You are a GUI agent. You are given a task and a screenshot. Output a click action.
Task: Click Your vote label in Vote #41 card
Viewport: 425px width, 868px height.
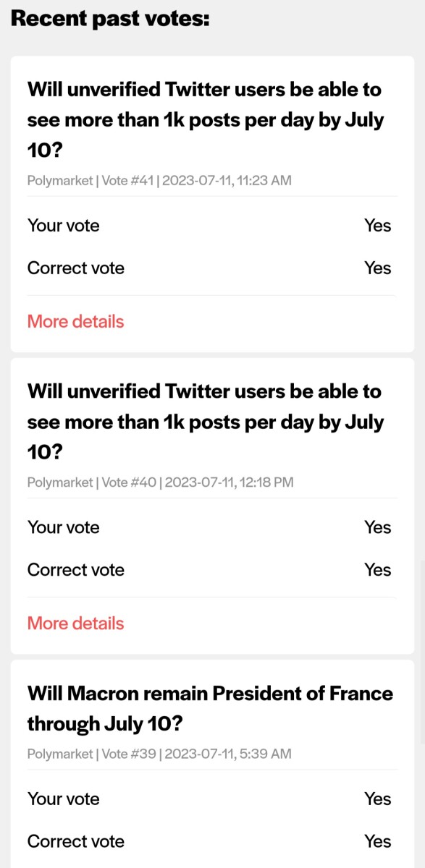(x=64, y=226)
